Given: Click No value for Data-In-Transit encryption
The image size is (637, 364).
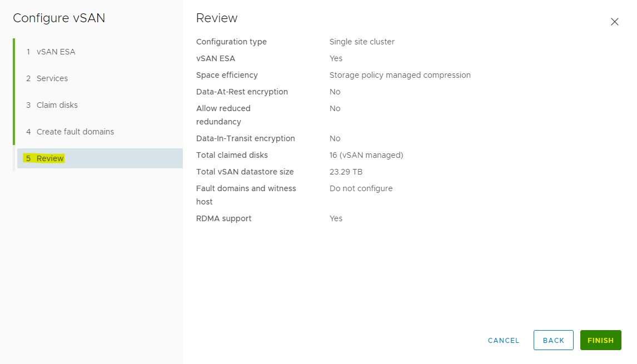Looking at the screenshot, I should click(x=335, y=138).
